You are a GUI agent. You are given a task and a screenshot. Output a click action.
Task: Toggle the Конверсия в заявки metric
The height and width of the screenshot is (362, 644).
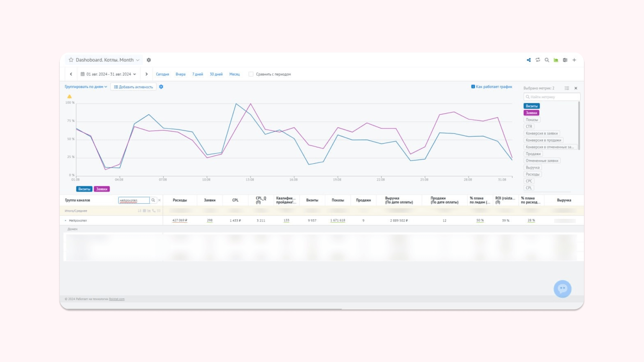(x=541, y=133)
